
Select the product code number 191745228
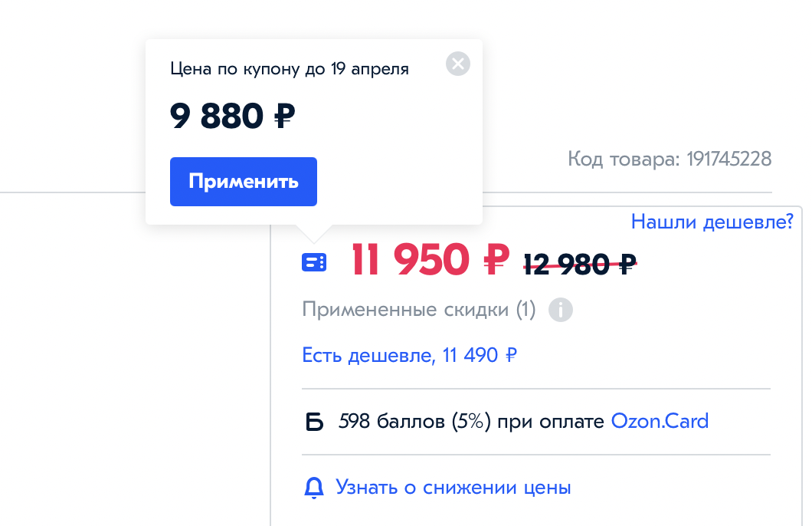pyautogui.click(x=729, y=159)
